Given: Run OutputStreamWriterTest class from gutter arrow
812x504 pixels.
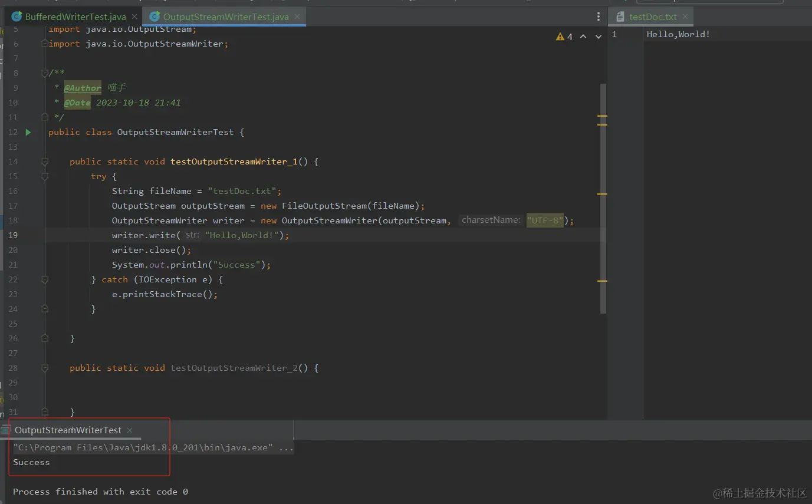Looking at the screenshot, I should click(28, 132).
